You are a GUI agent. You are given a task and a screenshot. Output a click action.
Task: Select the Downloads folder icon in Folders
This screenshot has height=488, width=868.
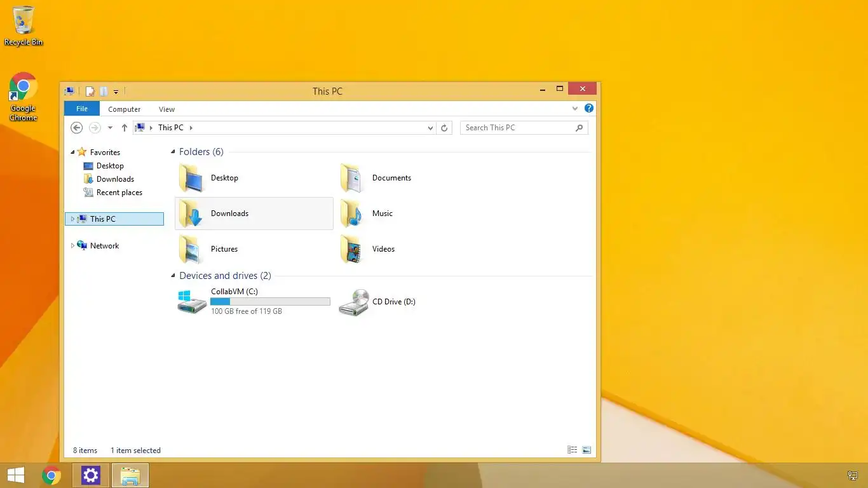coord(191,213)
